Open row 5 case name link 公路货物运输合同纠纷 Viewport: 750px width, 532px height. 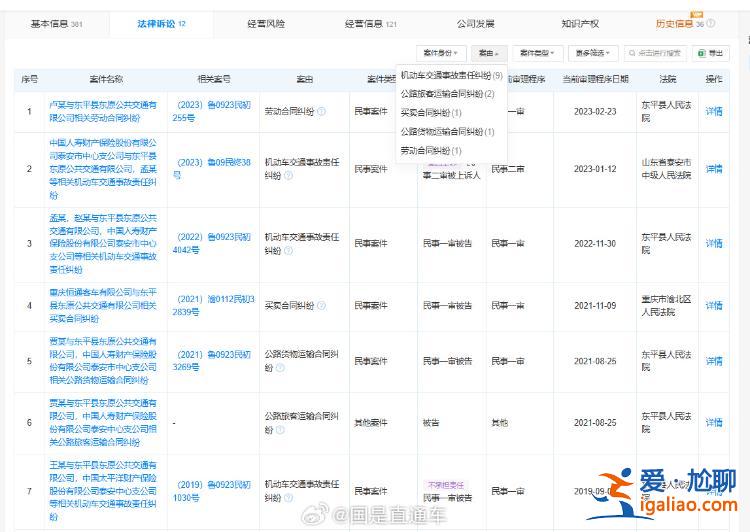[x=103, y=361]
